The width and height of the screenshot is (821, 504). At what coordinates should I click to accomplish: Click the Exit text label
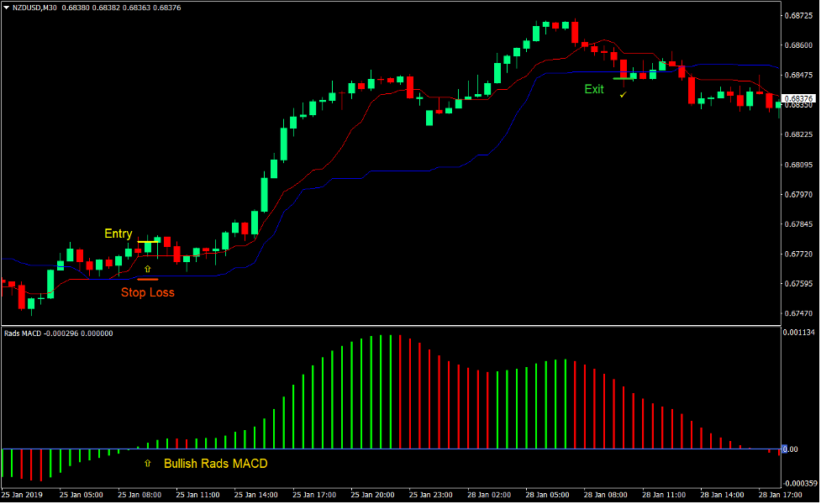594,89
